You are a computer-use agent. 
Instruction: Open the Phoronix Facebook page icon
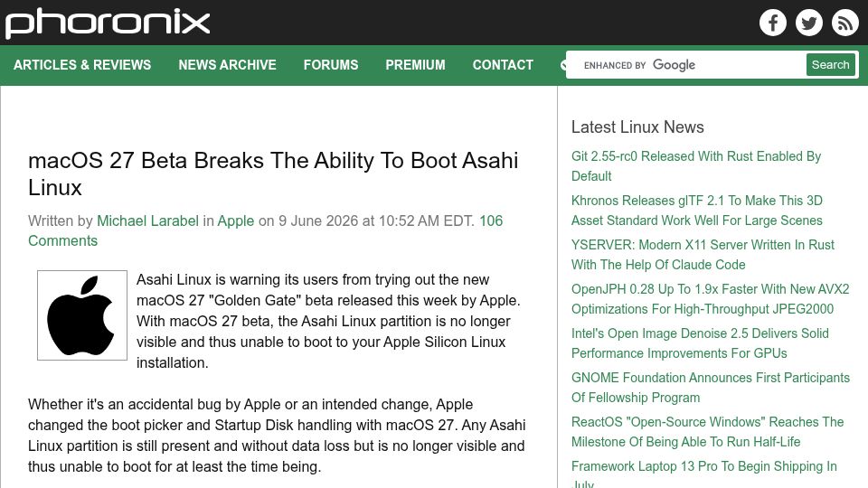pyautogui.click(x=773, y=23)
